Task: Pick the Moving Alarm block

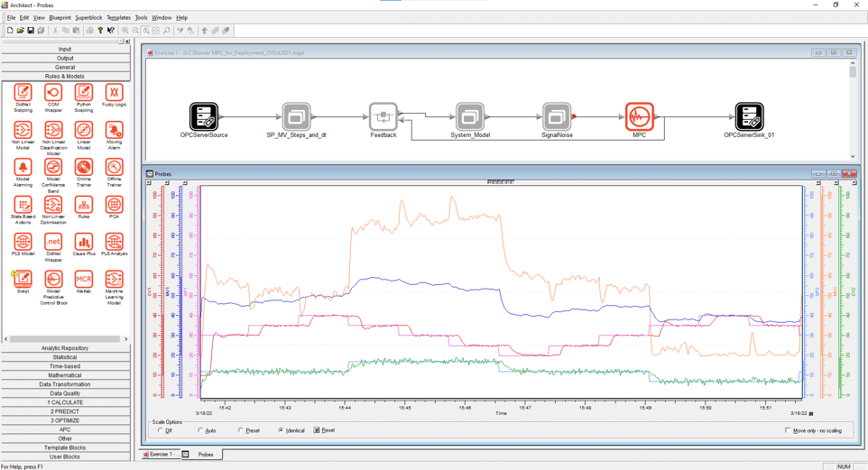Action: click(114, 131)
